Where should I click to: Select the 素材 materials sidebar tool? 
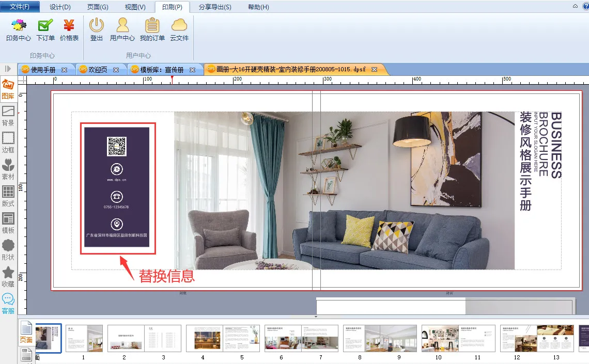(8, 170)
